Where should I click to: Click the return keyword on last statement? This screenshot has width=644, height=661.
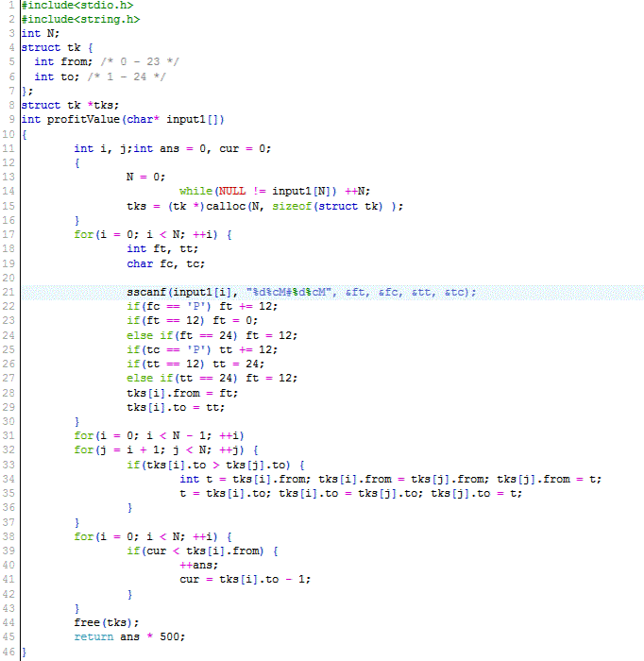tap(93, 636)
